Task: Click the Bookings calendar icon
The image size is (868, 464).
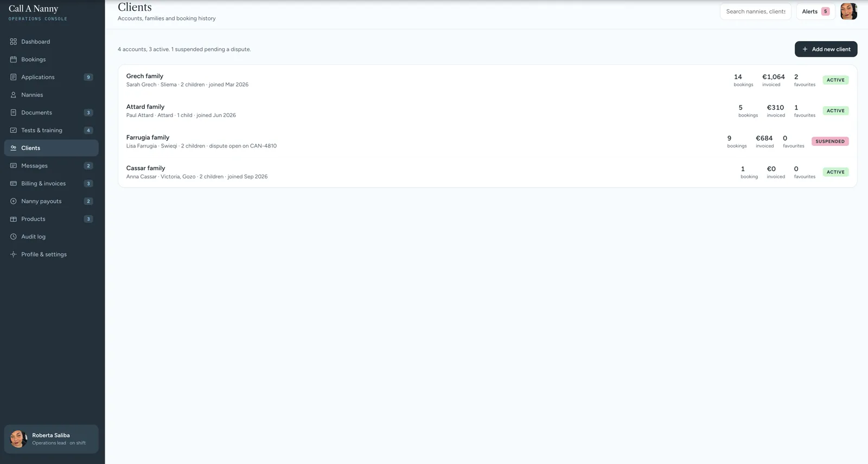Action: (14, 60)
